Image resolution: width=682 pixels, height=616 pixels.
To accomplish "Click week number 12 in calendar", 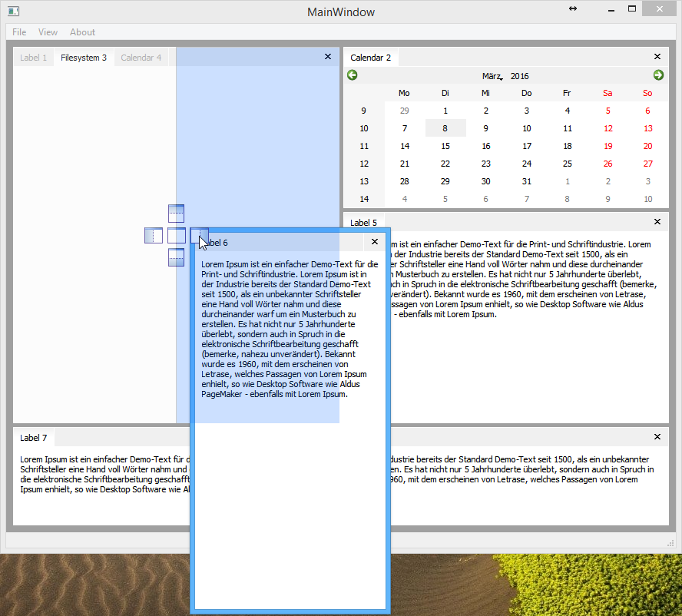I will coord(364,164).
